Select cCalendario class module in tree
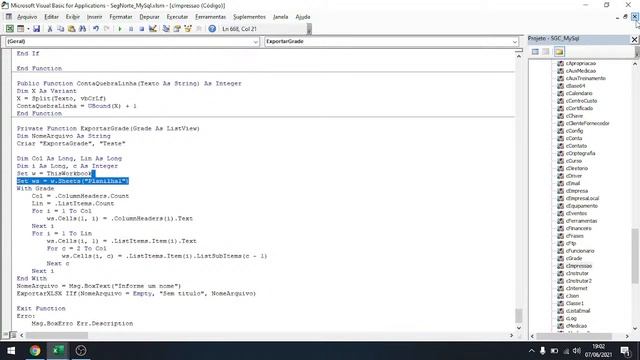 coord(579,93)
